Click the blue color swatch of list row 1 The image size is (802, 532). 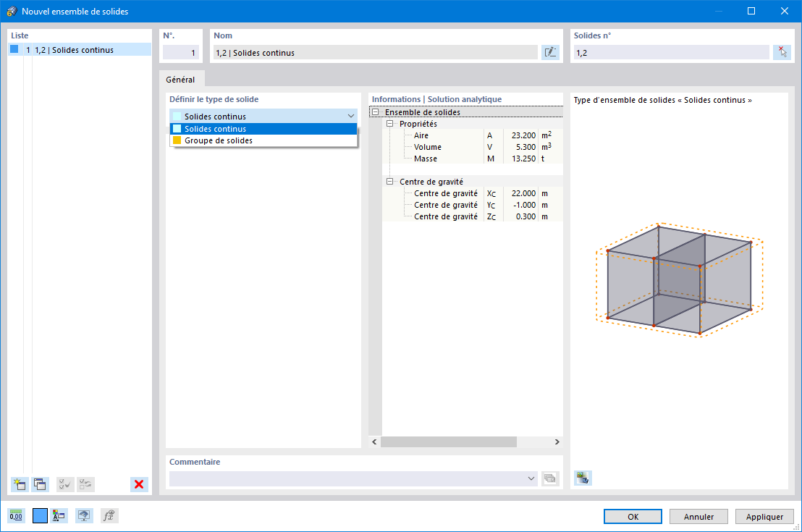[x=14, y=49]
